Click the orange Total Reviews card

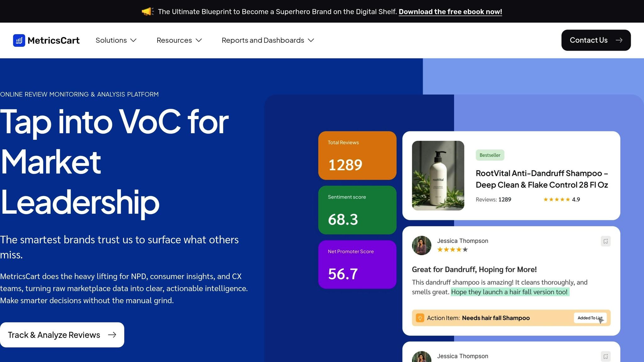[x=357, y=156]
